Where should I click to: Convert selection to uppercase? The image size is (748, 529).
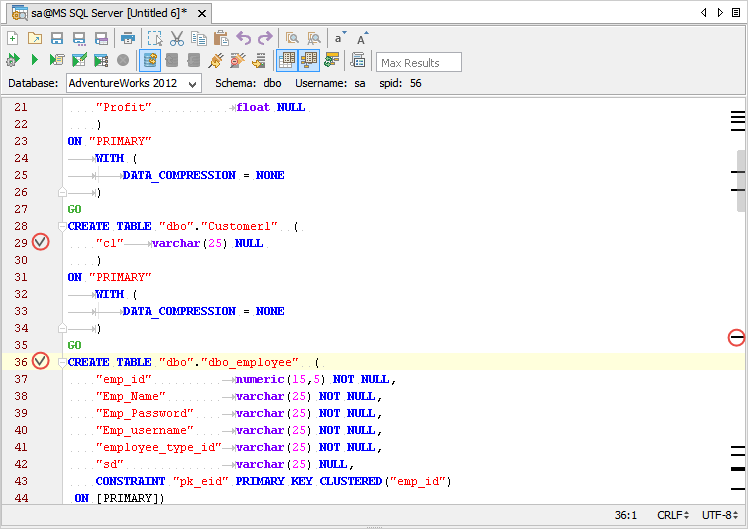pos(363,38)
